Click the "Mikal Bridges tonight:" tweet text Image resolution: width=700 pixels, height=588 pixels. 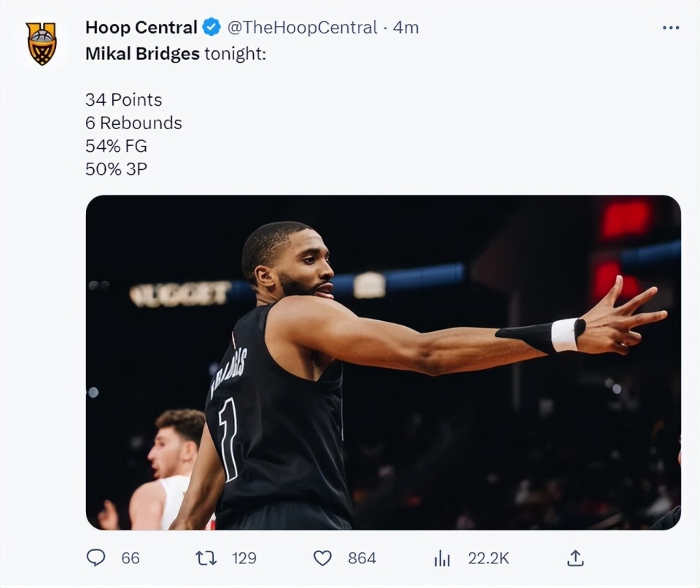coord(176,54)
